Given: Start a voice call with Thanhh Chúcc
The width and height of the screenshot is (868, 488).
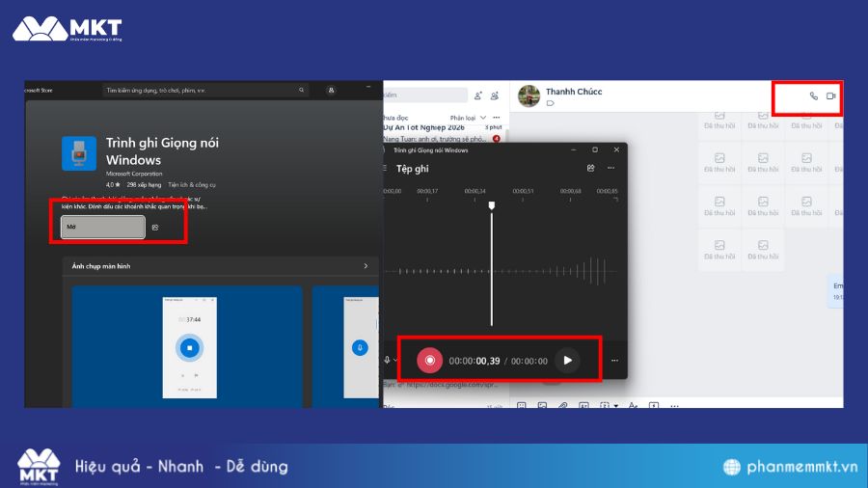Looking at the screenshot, I should pyautogui.click(x=814, y=95).
